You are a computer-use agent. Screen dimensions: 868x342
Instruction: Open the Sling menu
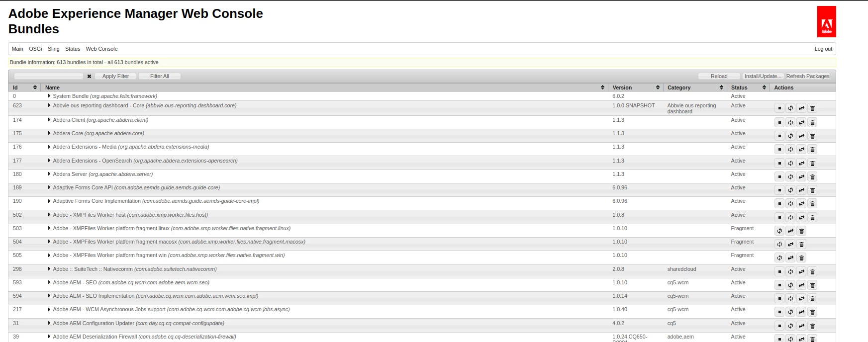[x=53, y=49]
